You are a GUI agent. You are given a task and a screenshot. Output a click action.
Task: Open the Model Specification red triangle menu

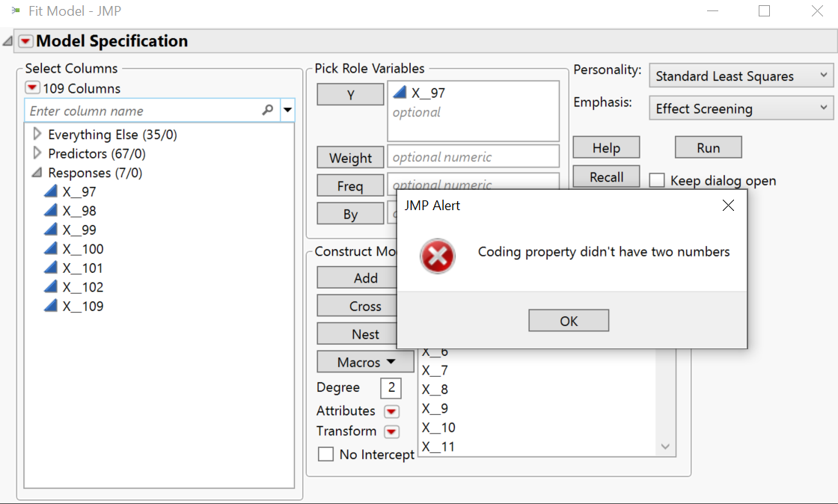click(26, 42)
